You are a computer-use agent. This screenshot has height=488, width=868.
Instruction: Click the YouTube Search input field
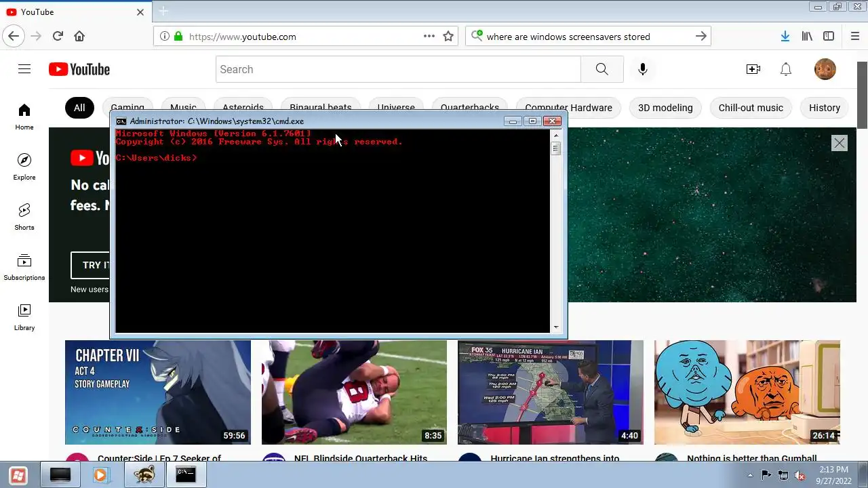398,69
